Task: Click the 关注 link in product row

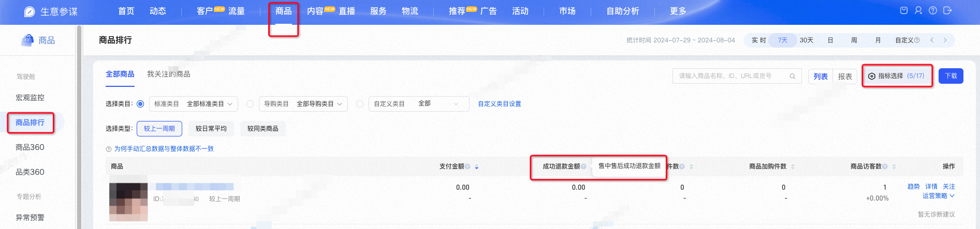Action: [949, 187]
